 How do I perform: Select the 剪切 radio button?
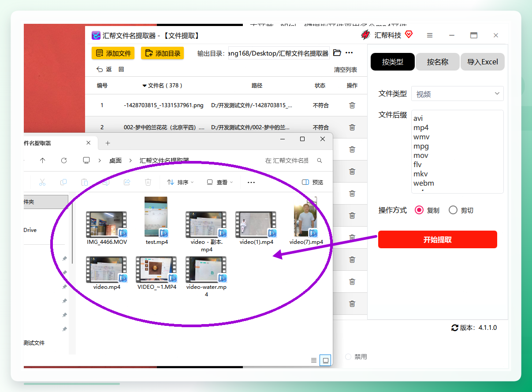[453, 210]
